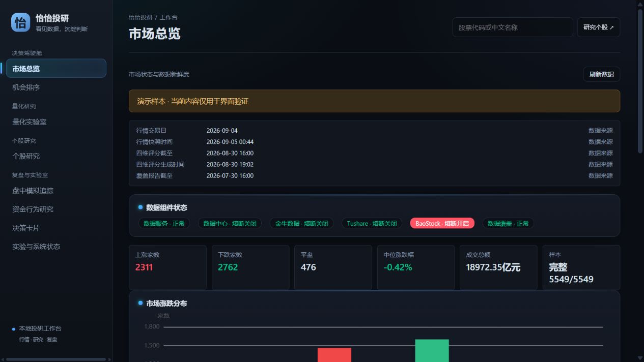The image size is (644, 362).
Task: Open 数据来源 for 覆盖报告截至 row
Action: coord(601,175)
